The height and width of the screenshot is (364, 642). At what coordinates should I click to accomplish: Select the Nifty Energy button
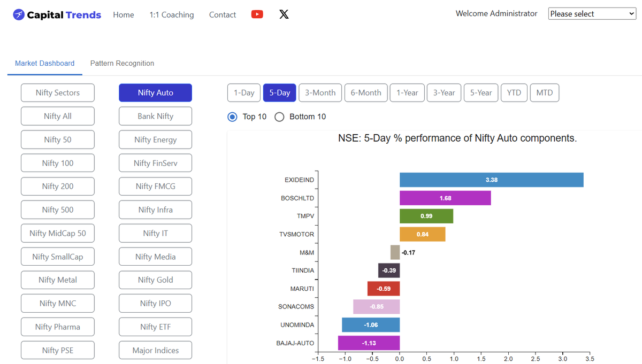pyautogui.click(x=155, y=140)
